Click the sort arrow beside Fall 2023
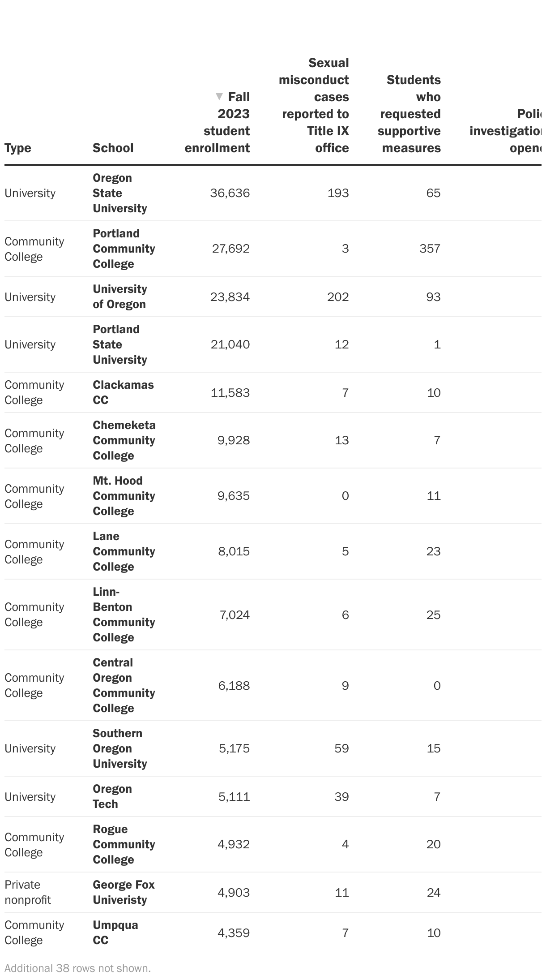 tap(219, 96)
